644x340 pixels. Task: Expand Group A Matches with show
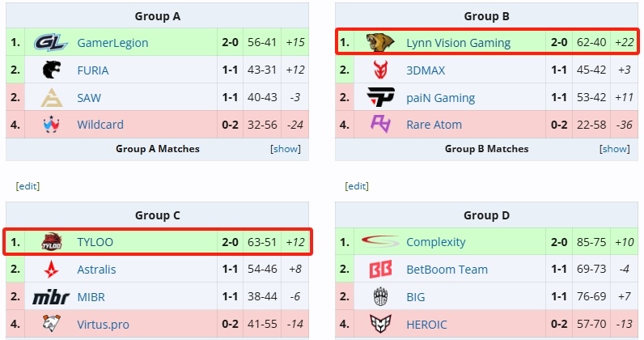point(286,149)
